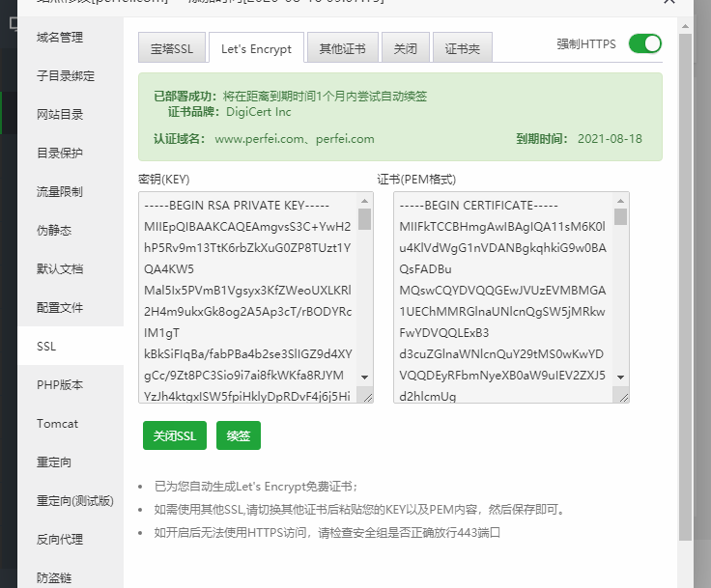This screenshot has width=711, height=588.
Task: Open Tomcat in the sidebar
Action: tap(71, 424)
